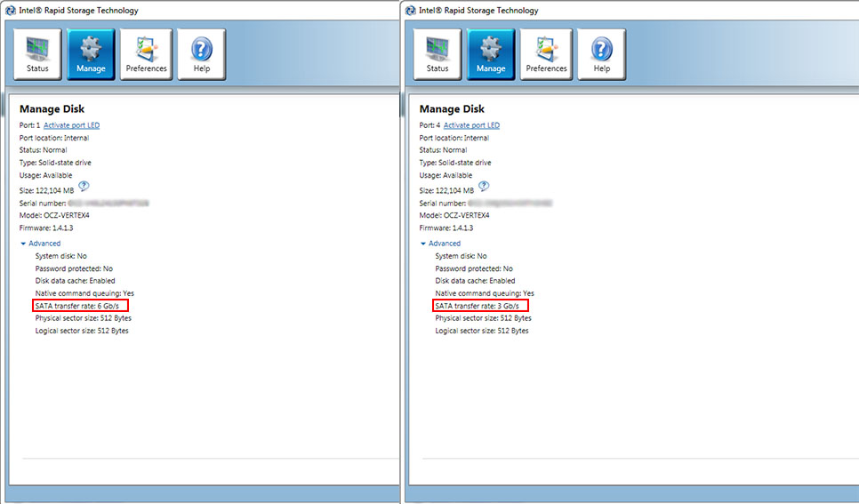The height and width of the screenshot is (504, 859).
Task: Click Manage Disk heading in left window
Action: 52,109
